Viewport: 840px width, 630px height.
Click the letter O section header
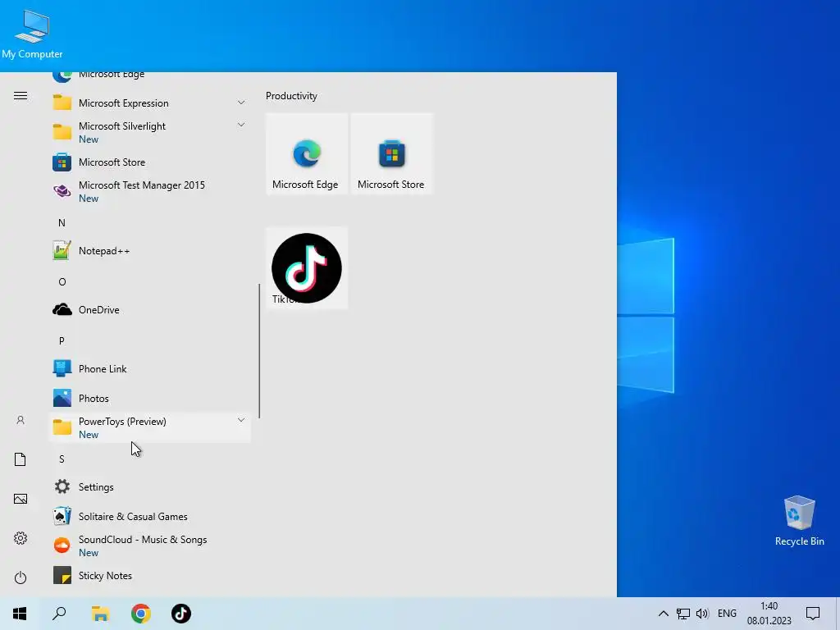(62, 282)
